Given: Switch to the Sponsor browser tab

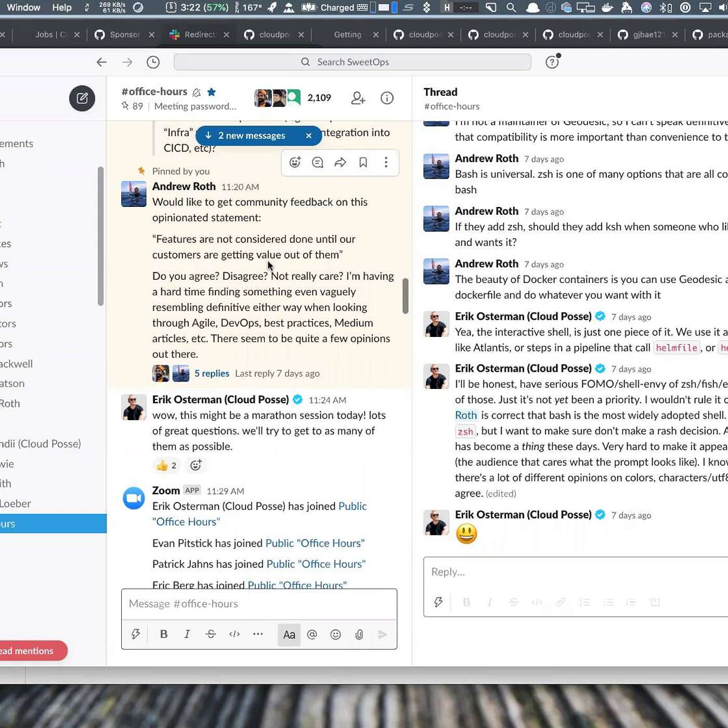Looking at the screenshot, I should [x=124, y=34].
